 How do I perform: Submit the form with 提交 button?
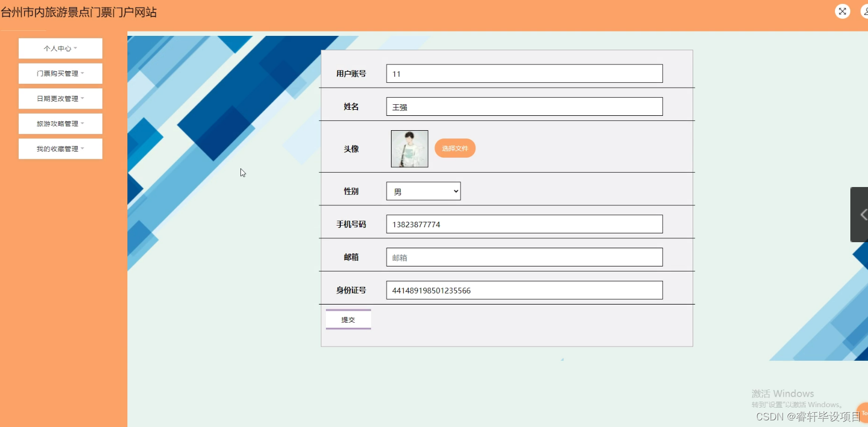(349, 319)
